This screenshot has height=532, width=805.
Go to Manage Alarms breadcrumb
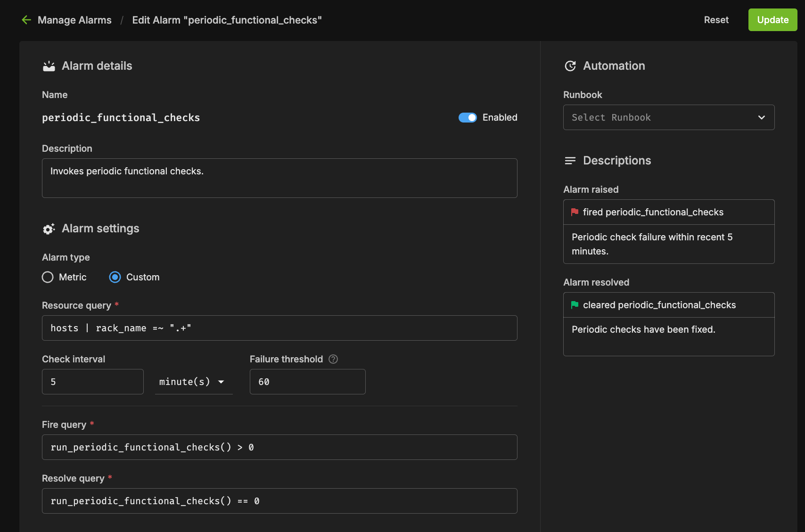click(74, 20)
